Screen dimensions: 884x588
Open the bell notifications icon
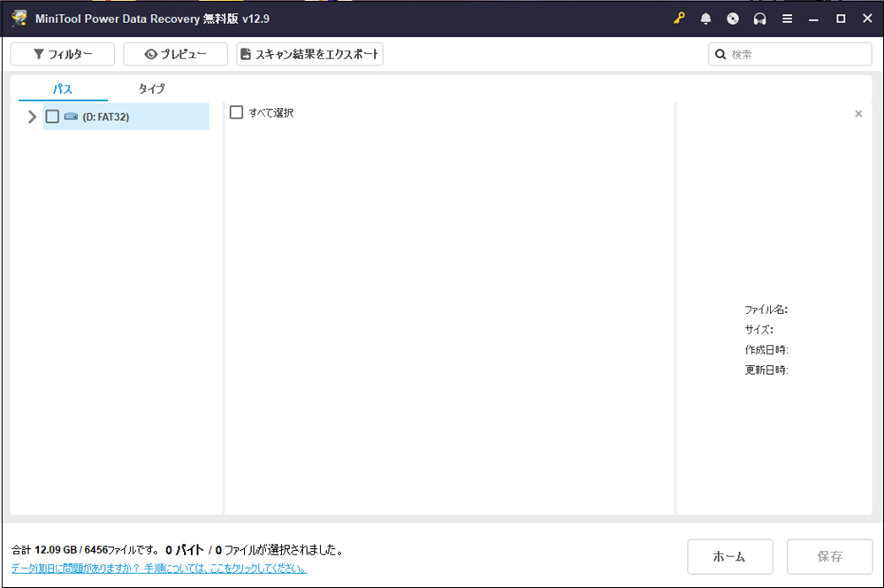[x=705, y=19]
